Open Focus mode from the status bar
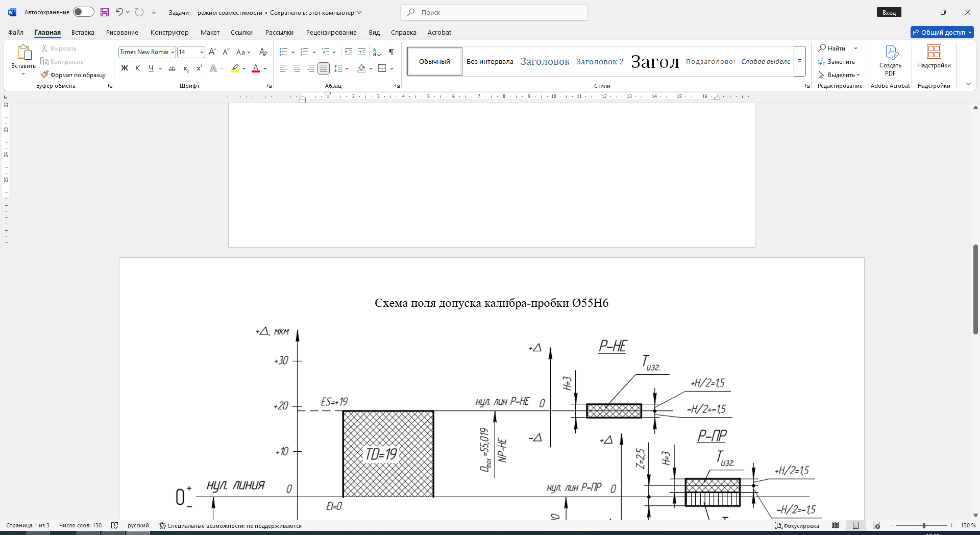This screenshot has width=980, height=535. click(797, 525)
